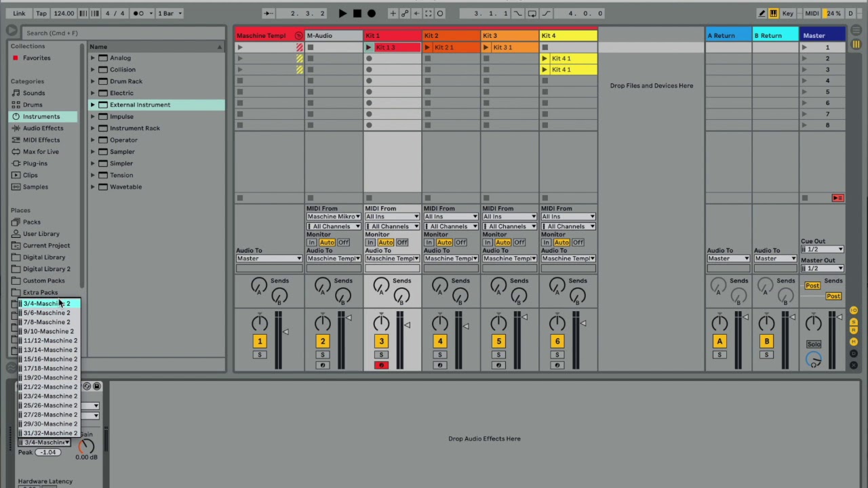Select the Kit 2 track header
This screenshot has width=868, height=488.
[x=451, y=35]
